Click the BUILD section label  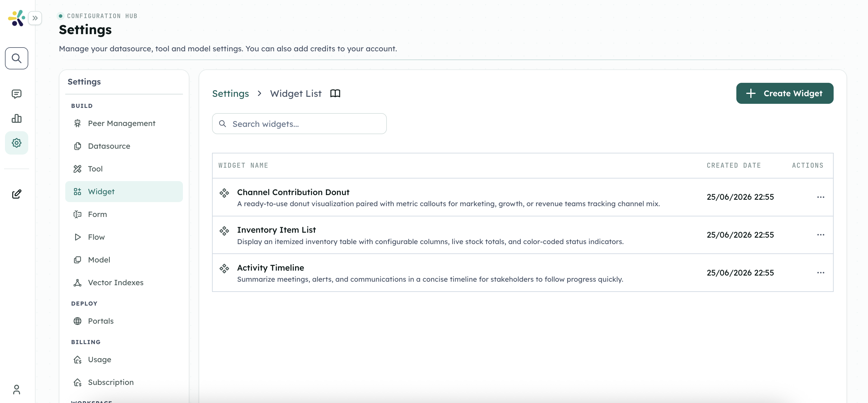(x=82, y=106)
